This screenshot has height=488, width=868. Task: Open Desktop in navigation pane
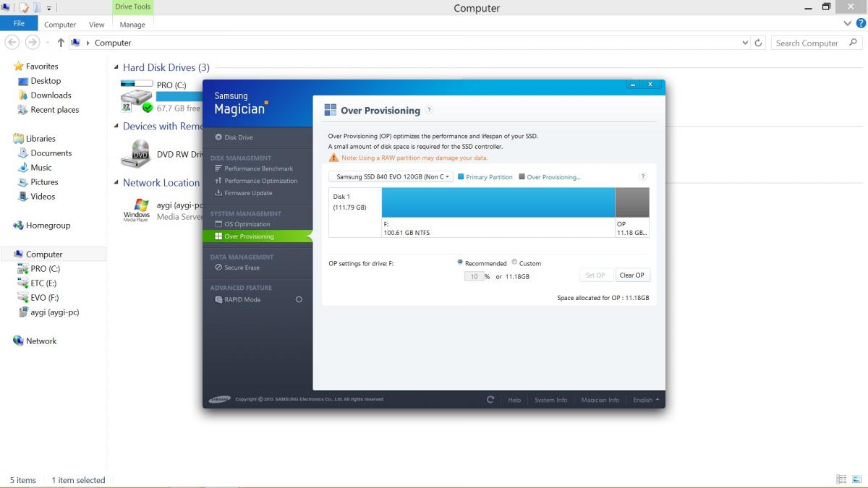[39, 81]
